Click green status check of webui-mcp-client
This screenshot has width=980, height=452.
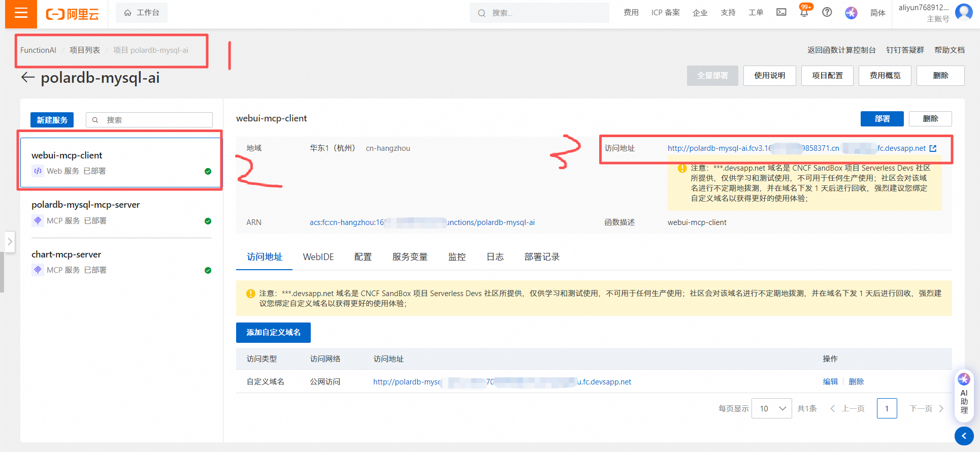pos(208,171)
